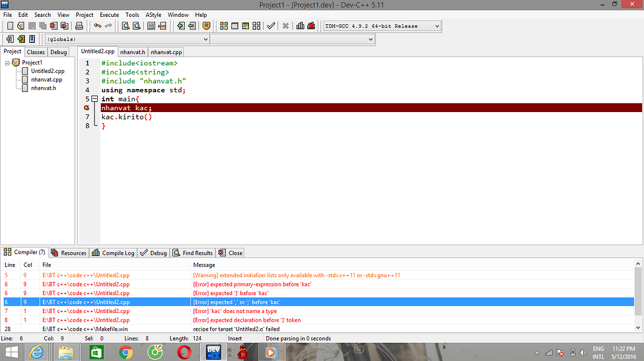The height and width of the screenshot is (361, 644).
Task: Click code line 7 kac.kirito()
Action: 126,117
